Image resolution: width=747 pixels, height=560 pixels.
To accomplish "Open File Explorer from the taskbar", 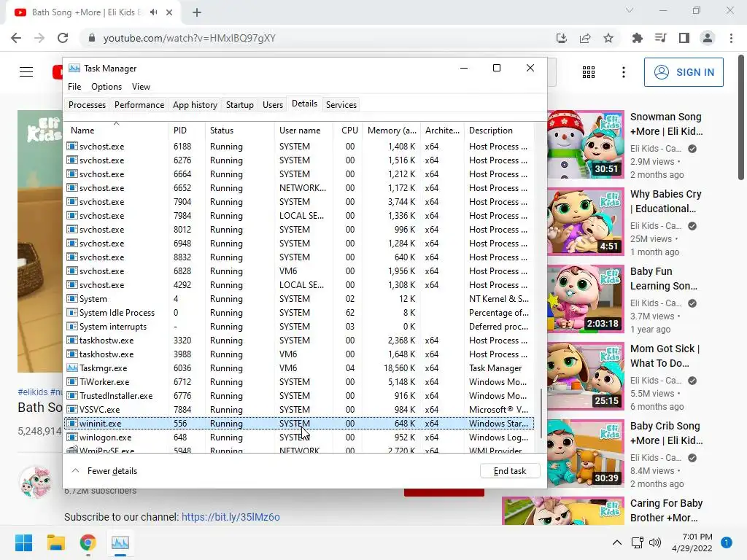I will tap(55, 542).
